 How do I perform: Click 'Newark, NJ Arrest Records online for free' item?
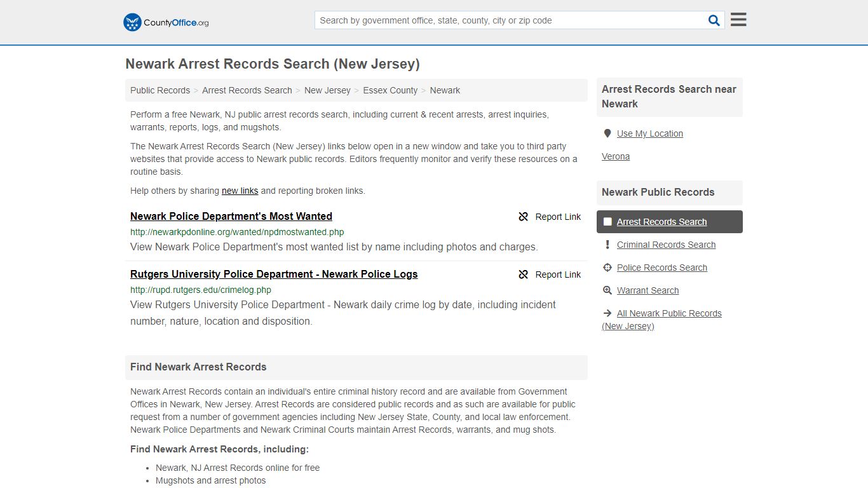[238, 468]
